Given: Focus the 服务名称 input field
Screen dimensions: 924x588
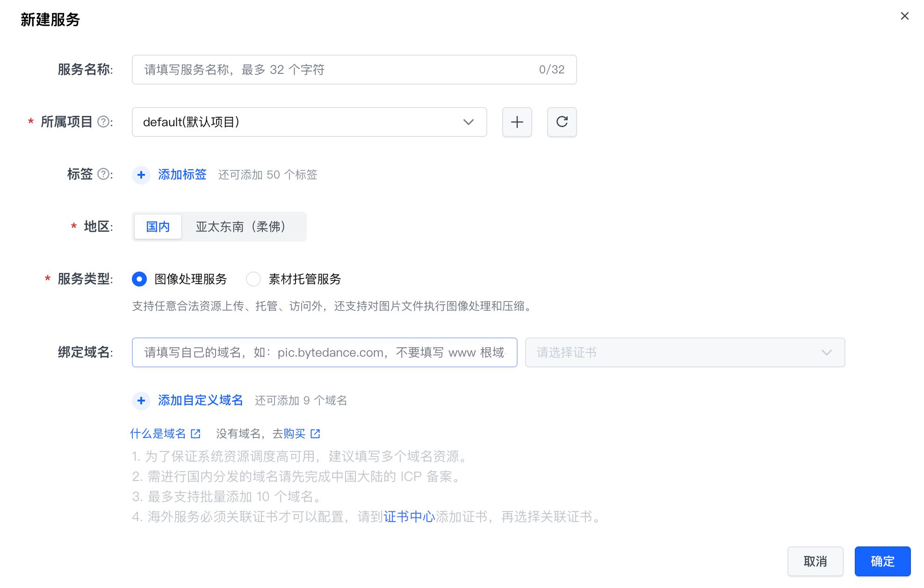Looking at the screenshot, I should click(x=337, y=70).
